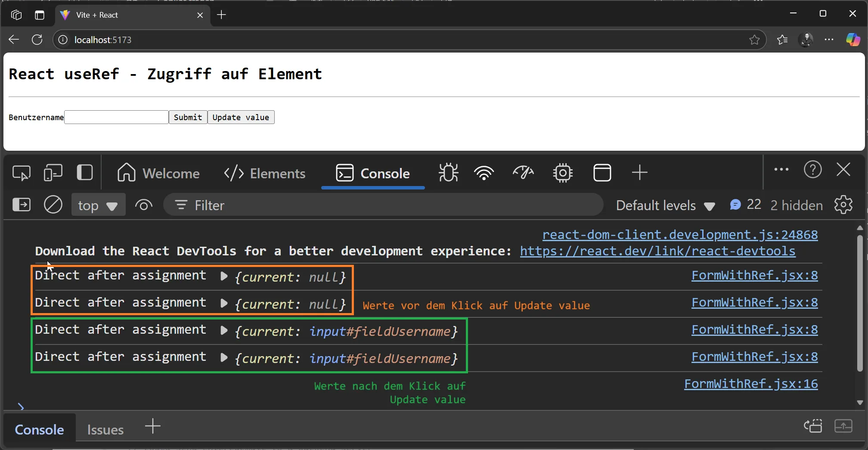The width and height of the screenshot is (868, 450).
Task: Open the Application tool icon
Action: coord(602,173)
